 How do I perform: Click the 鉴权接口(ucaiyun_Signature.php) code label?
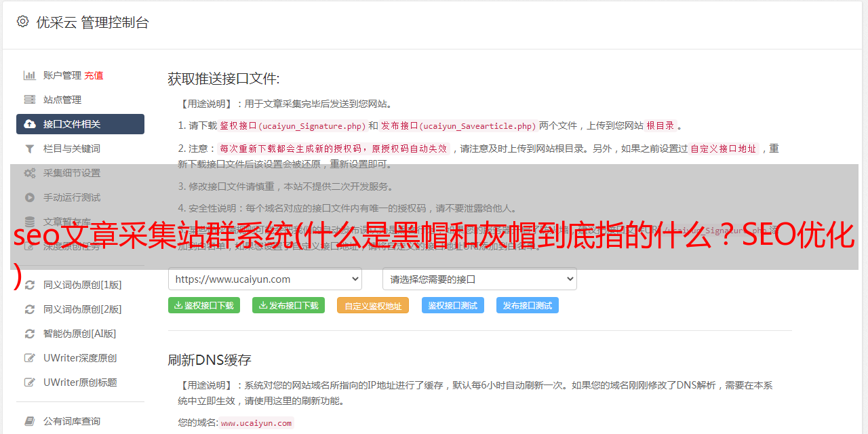[x=292, y=125]
